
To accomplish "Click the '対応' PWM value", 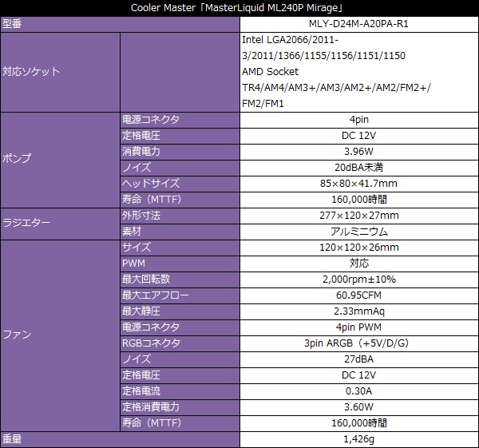I will click(x=359, y=264).
